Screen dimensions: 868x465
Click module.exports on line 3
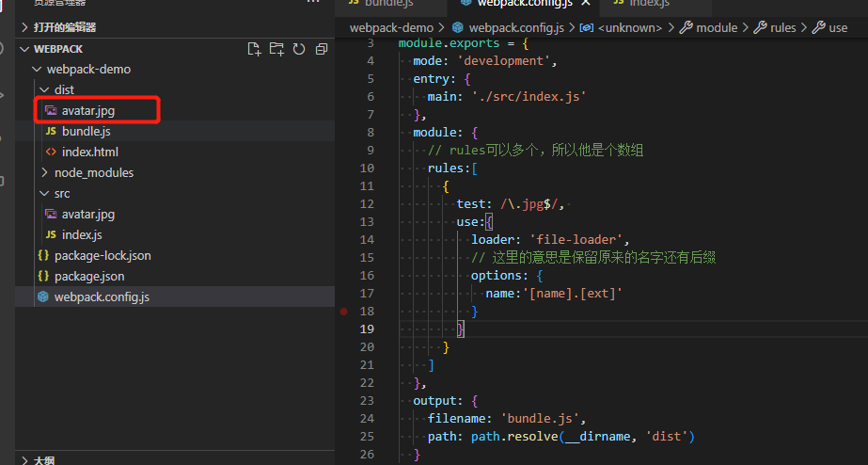(x=449, y=43)
